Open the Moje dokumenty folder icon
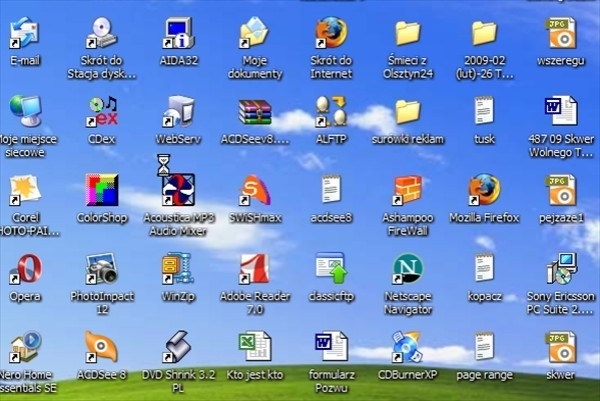 coord(255,33)
